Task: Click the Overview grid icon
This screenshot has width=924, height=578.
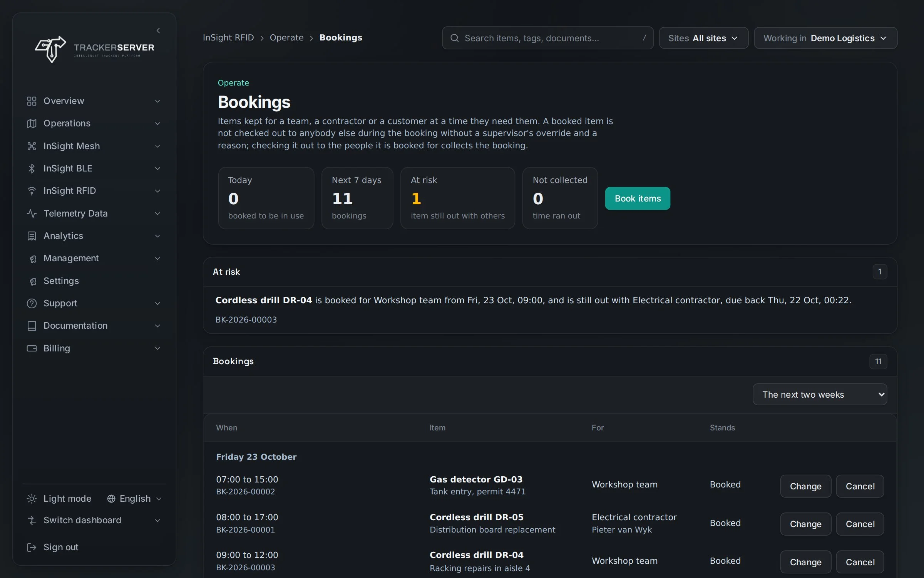Action: (32, 101)
